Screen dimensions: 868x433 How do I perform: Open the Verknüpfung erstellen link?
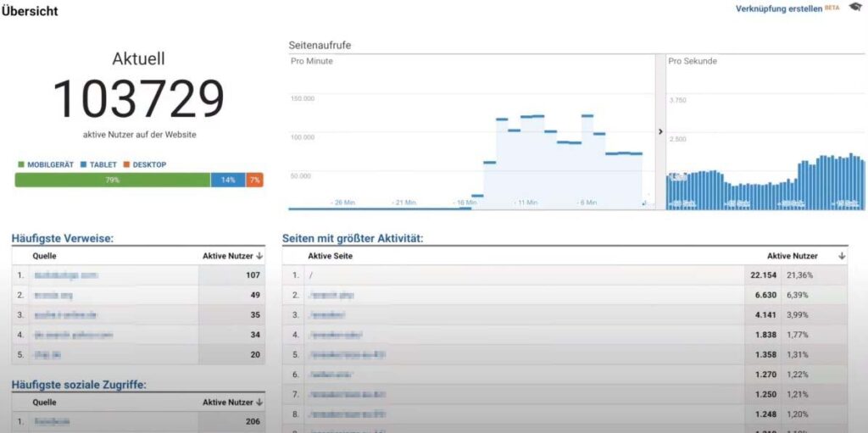click(x=779, y=8)
